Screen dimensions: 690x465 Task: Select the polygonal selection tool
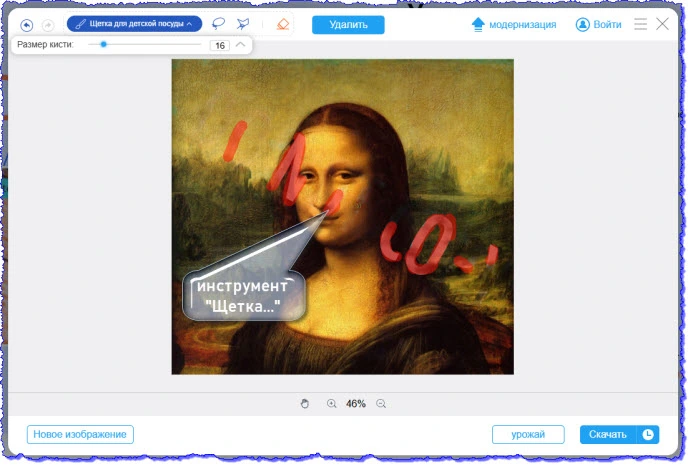point(243,24)
